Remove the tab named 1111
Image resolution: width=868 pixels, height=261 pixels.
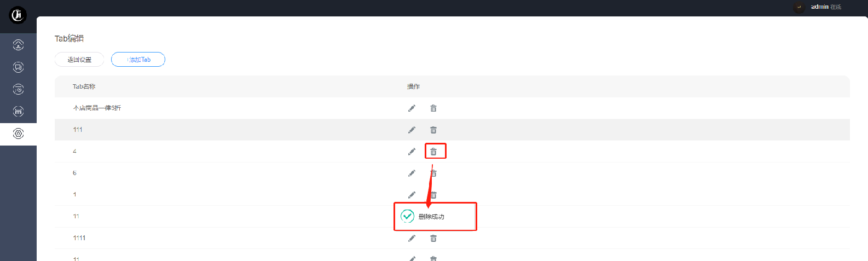[433, 238]
